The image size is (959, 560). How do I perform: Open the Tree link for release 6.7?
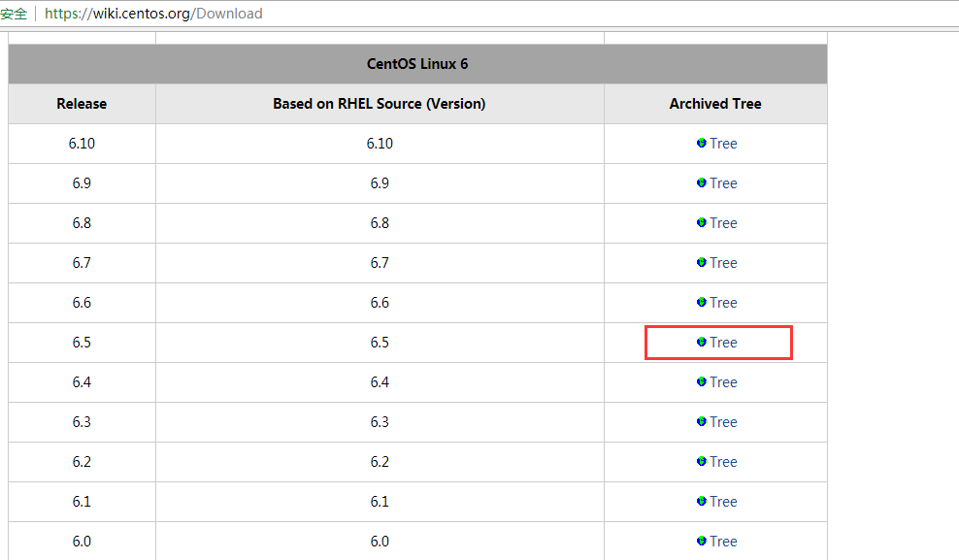tap(723, 263)
